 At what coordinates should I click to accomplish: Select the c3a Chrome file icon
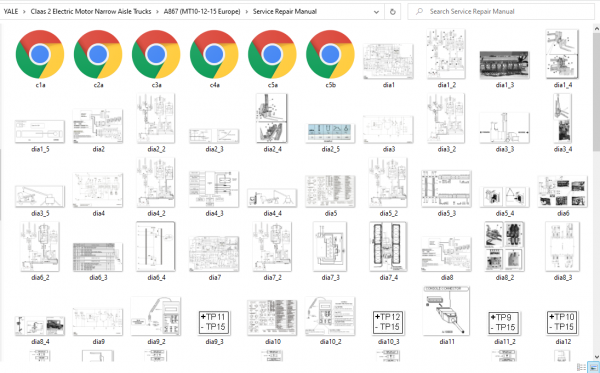tap(156, 55)
